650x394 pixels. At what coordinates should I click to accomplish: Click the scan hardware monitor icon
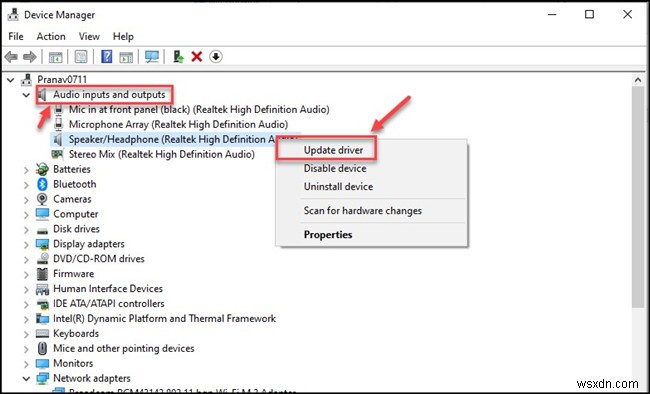(x=152, y=56)
